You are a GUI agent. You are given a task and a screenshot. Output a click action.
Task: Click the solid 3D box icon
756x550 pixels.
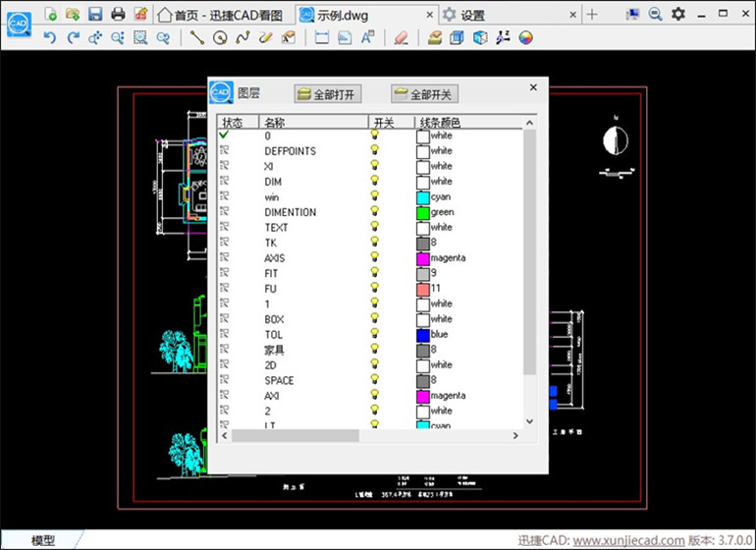click(x=457, y=37)
